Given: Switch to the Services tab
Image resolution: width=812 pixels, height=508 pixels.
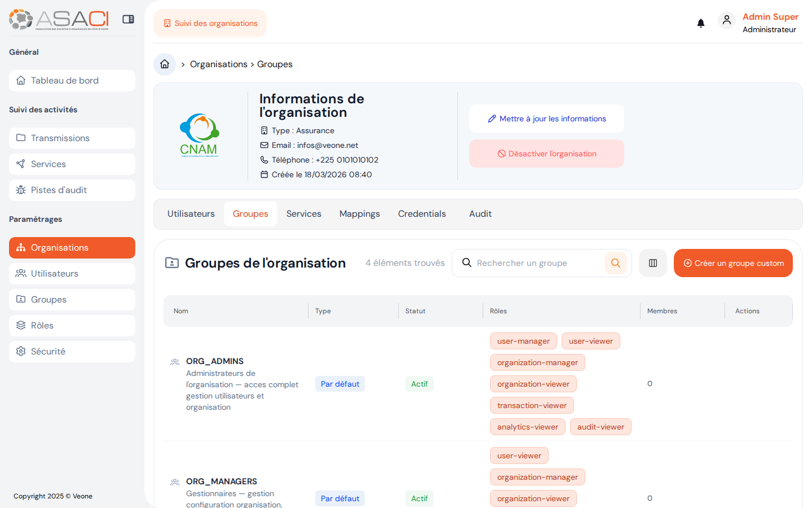Looking at the screenshot, I should (303, 213).
